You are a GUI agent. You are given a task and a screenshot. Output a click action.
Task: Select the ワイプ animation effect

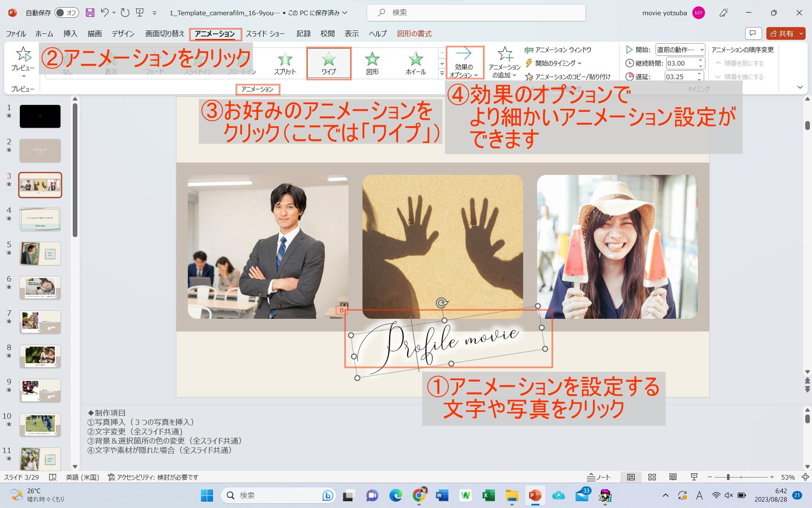coord(329,63)
